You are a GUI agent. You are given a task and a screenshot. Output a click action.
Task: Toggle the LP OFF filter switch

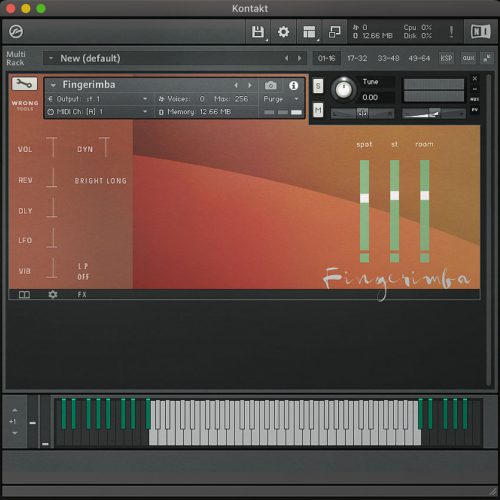tap(83, 271)
